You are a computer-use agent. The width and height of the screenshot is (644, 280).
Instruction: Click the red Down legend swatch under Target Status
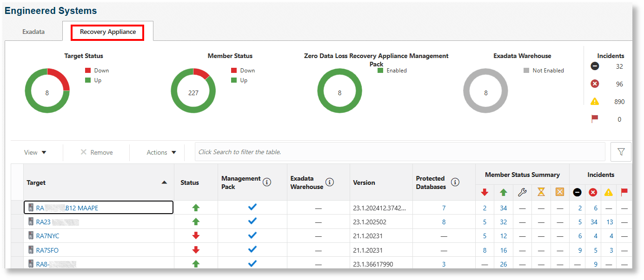click(88, 71)
